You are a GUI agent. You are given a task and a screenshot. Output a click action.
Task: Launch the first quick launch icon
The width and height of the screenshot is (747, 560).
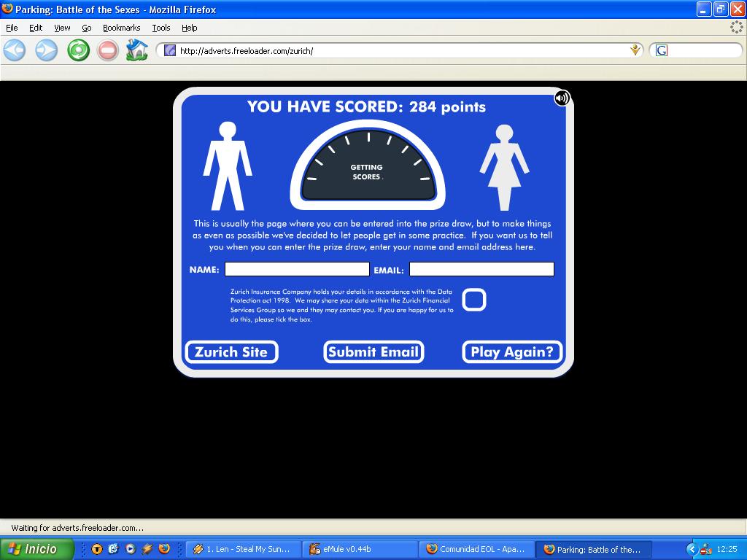point(97,549)
